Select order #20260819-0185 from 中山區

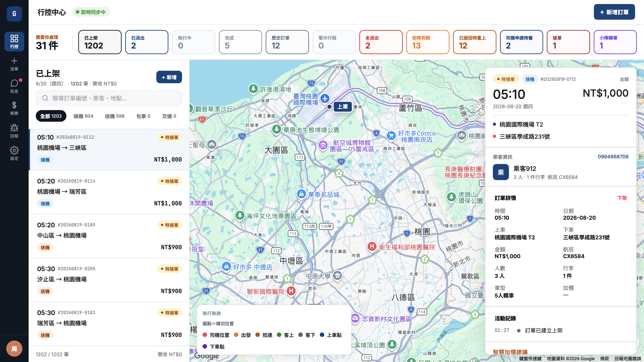click(109, 236)
